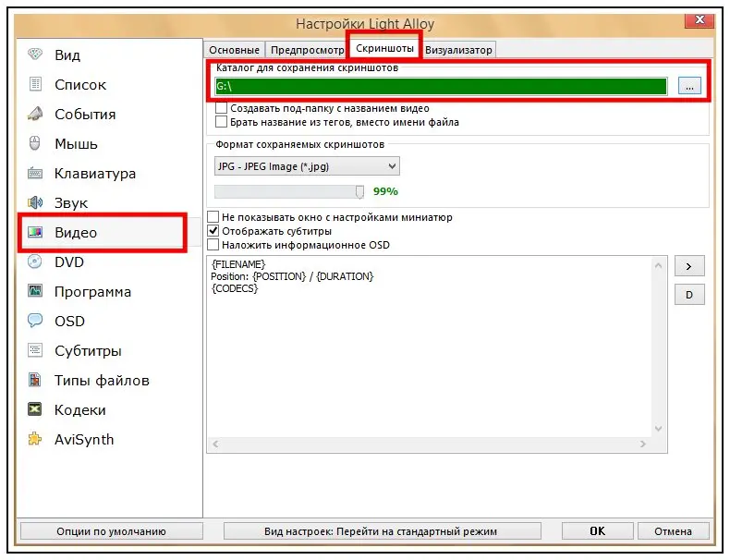Click the green icon beside Кодеки

(x=35, y=409)
